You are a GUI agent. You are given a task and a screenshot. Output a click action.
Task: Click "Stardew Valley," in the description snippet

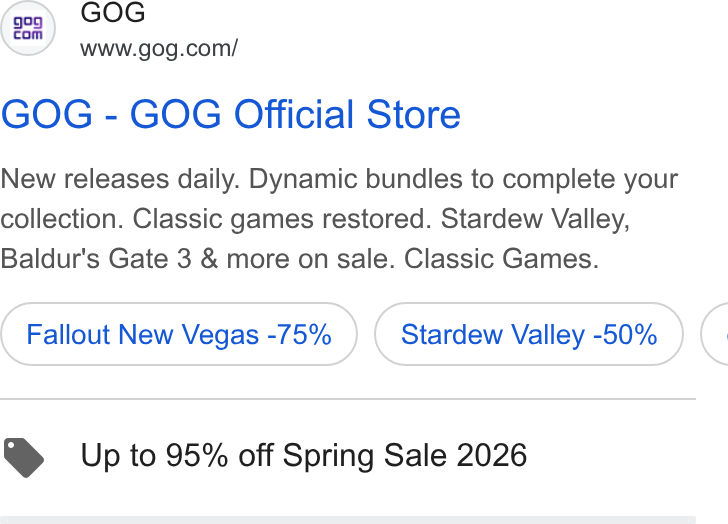tap(535, 219)
